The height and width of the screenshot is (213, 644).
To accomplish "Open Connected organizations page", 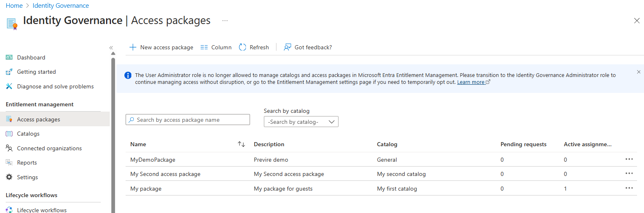I will click(x=49, y=148).
